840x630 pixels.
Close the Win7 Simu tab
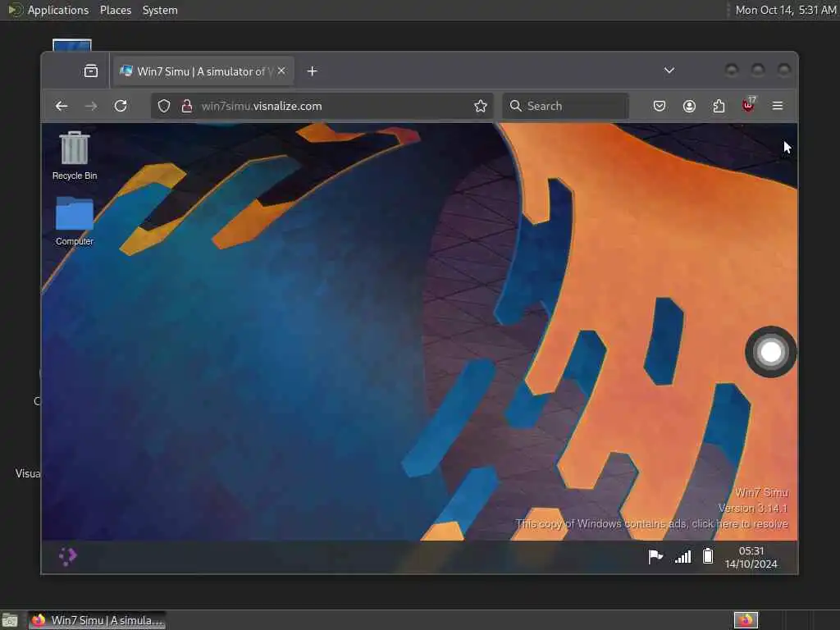click(281, 71)
